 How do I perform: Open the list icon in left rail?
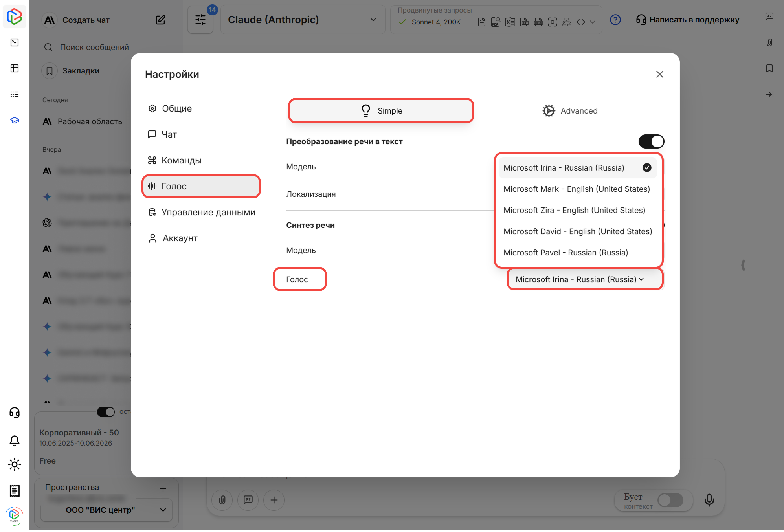click(x=15, y=94)
